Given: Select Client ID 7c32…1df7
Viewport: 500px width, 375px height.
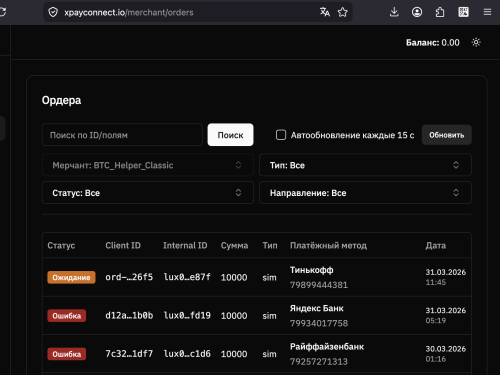Looking at the screenshot, I should point(129,354).
